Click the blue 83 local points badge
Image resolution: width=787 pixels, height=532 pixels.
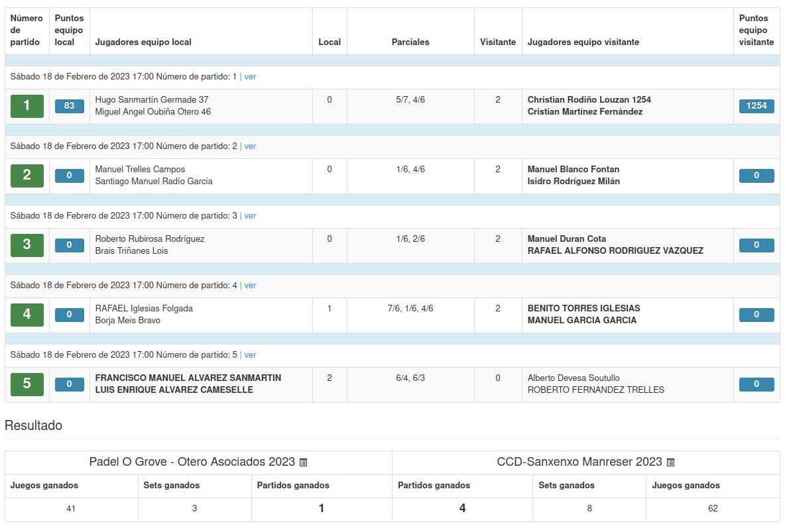[69, 106]
